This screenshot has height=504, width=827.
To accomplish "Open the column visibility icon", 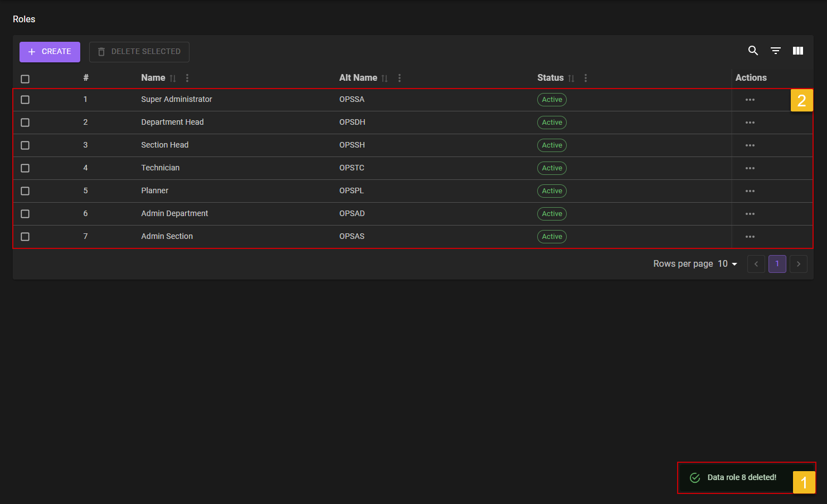I will [x=798, y=51].
